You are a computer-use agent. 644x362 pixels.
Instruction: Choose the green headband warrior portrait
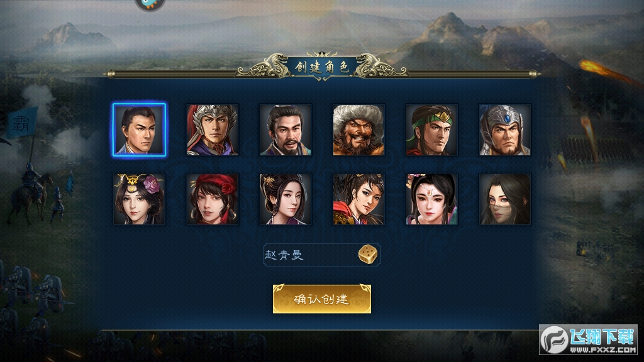(431, 129)
